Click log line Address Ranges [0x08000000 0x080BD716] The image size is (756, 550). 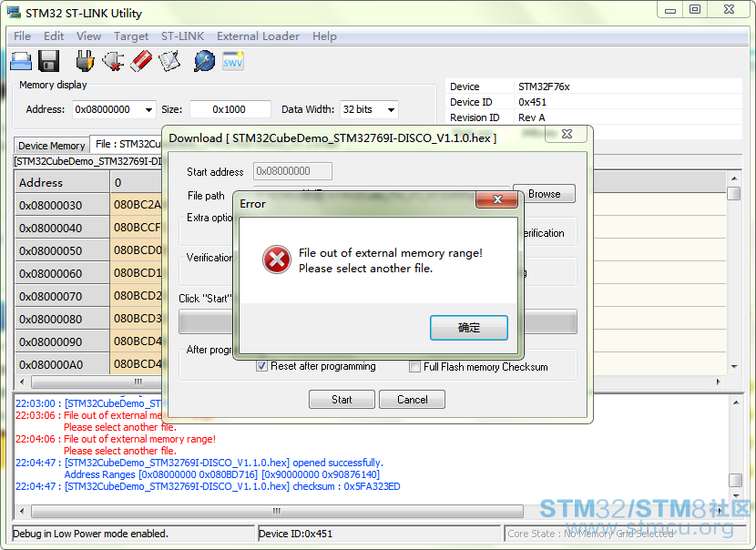tap(221, 474)
